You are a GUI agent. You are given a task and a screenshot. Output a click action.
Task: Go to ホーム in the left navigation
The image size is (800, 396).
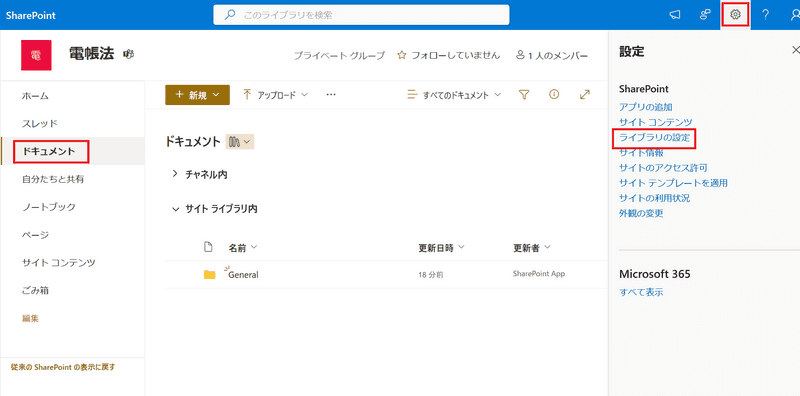[35, 95]
